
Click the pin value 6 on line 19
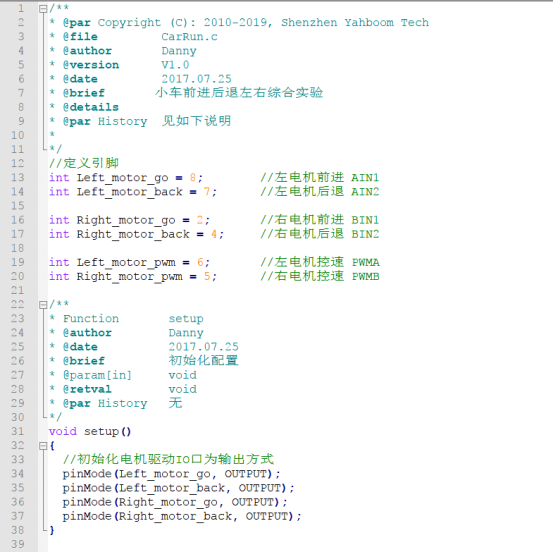[x=200, y=262]
